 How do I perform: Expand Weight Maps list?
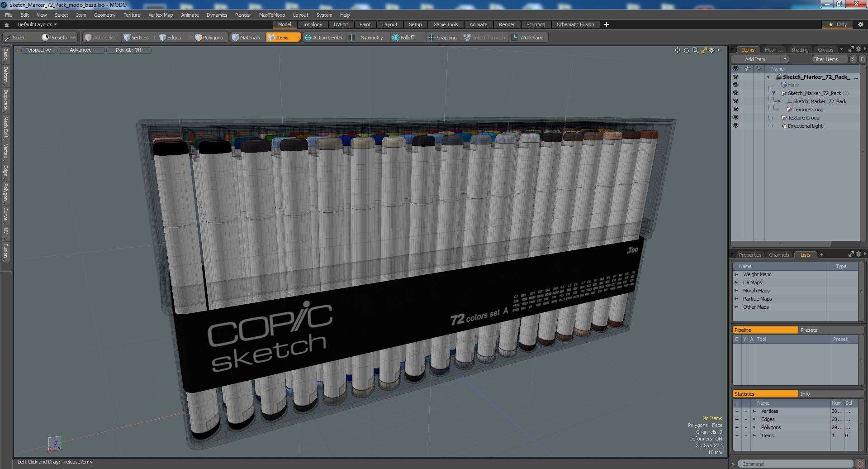pos(736,274)
